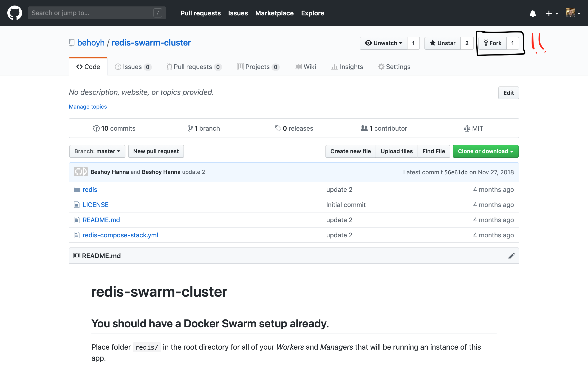This screenshot has width=588, height=368.
Task: Open Find File search
Action: click(434, 151)
